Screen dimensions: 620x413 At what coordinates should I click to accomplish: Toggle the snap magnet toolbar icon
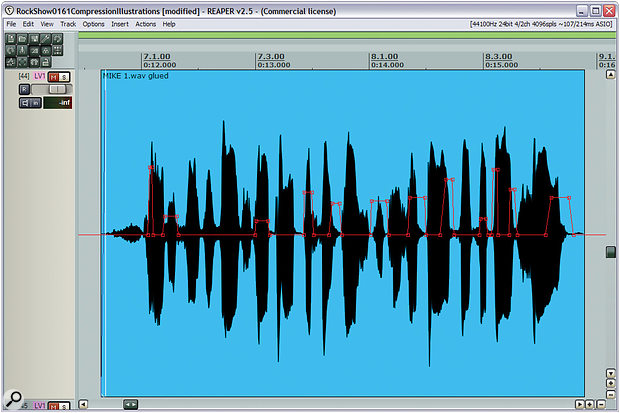(34, 62)
